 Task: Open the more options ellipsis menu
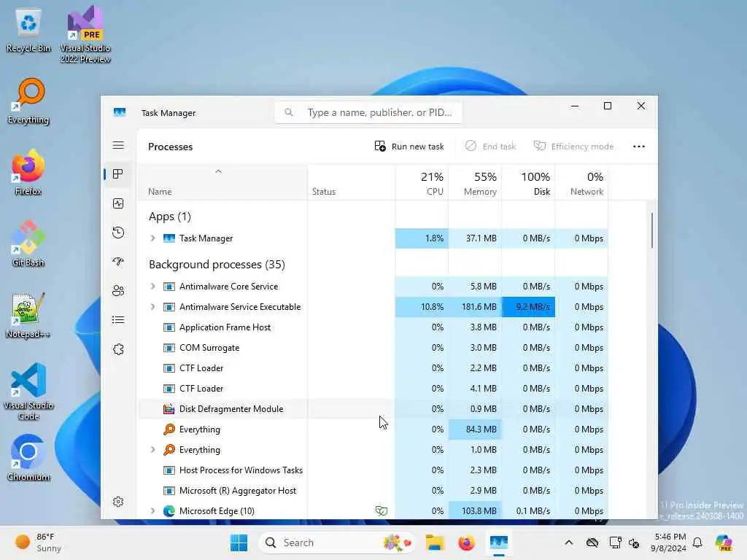point(639,146)
